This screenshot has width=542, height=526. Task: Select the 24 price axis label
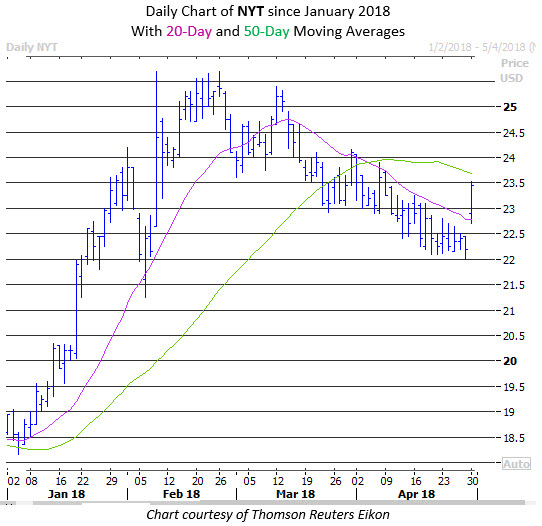coord(509,158)
